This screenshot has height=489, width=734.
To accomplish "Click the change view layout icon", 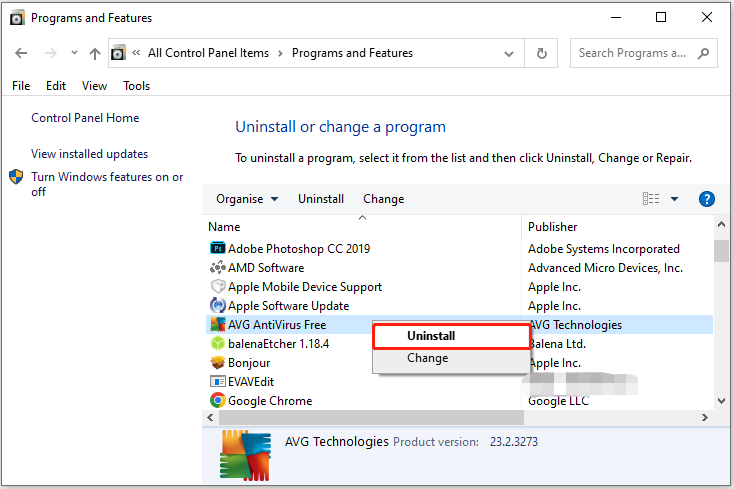I will [x=651, y=199].
